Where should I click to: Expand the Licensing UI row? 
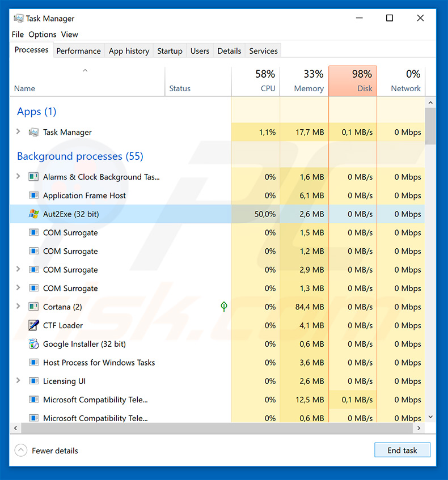click(x=18, y=380)
